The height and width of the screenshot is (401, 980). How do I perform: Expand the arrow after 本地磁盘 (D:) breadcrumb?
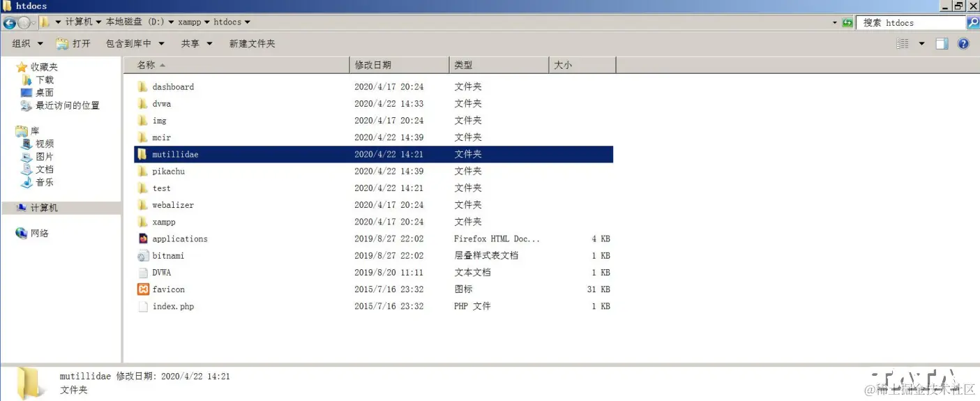[x=171, y=22]
